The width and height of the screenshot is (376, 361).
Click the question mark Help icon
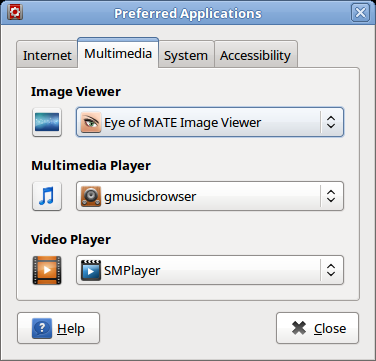point(42,328)
